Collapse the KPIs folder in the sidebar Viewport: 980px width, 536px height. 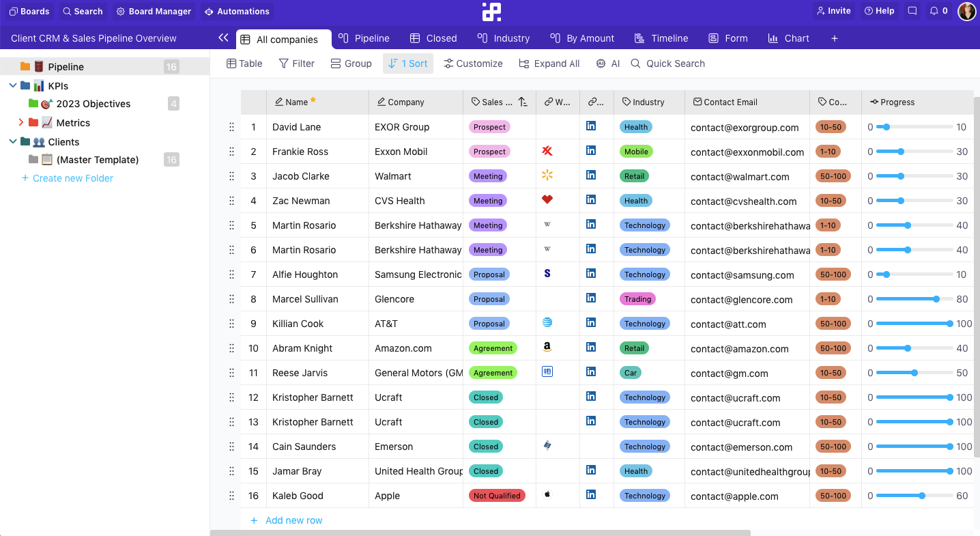point(12,85)
